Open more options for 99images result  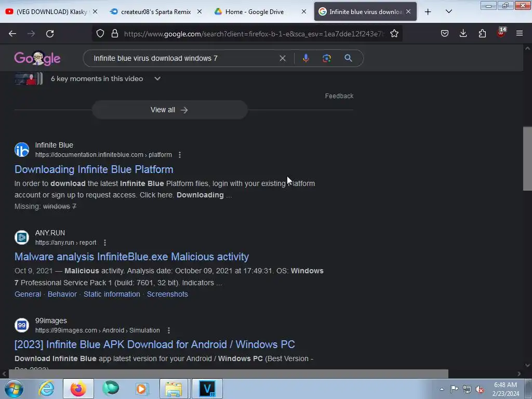click(x=169, y=330)
